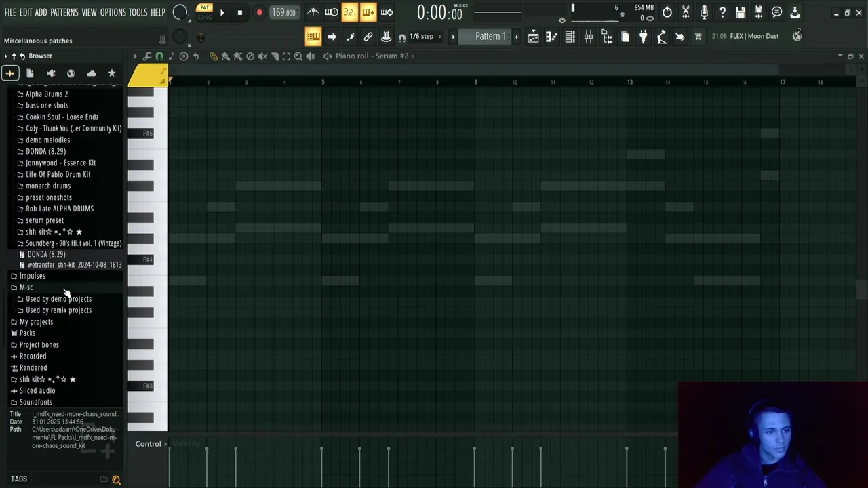The height and width of the screenshot is (488, 868).
Task: Choose the Select tool in piano roll
Action: click(x=286, y=56)
